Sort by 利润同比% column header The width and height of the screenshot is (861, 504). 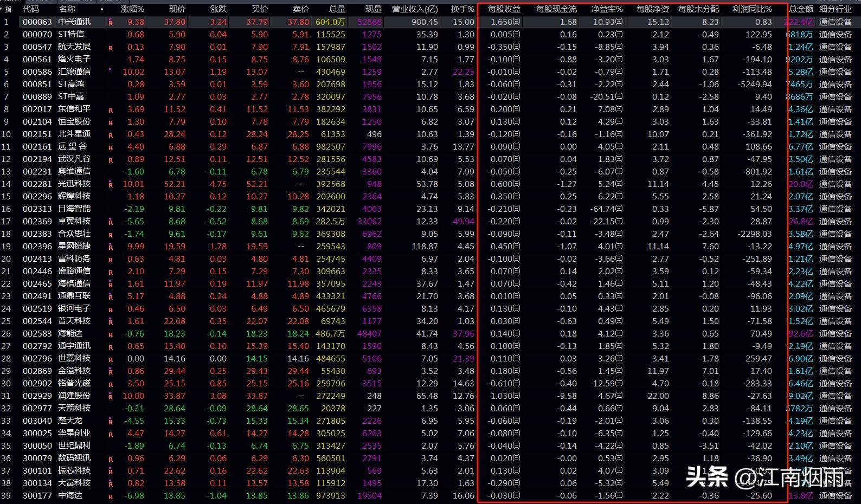(x=752, y=9)
